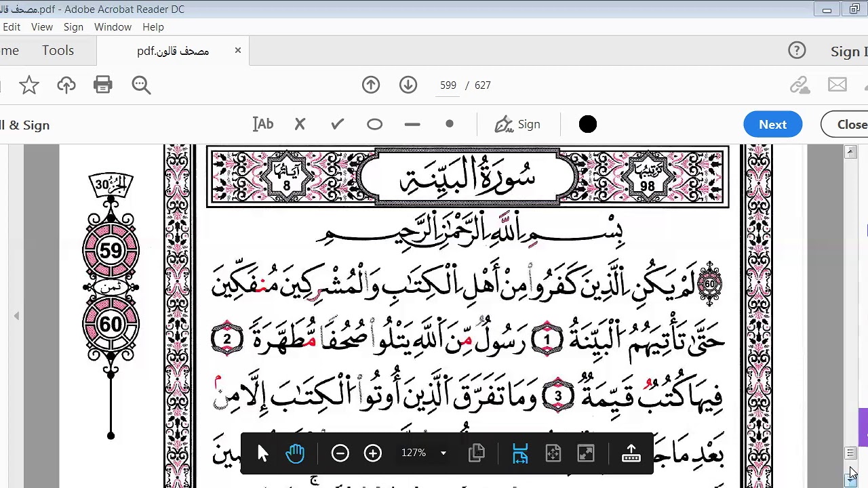Screen dimensions: 868x488
Task: Click the Close button in Fill & Sign bar
Action: pyautogui.click(x=846, y=124)
